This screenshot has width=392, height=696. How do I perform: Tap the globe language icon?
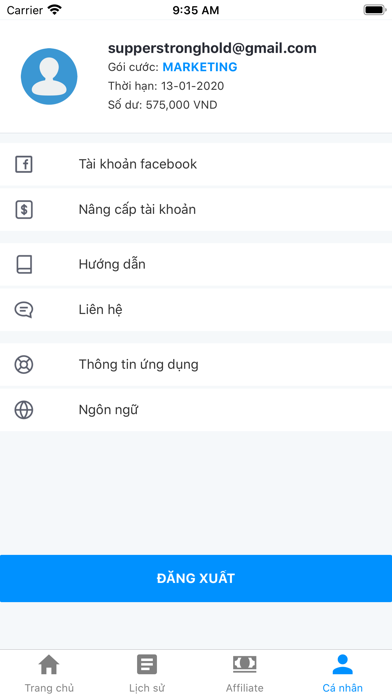coord(24,410)
